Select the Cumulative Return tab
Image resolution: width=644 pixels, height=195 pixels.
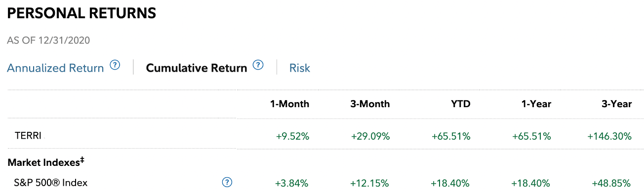tap(197, 68)
